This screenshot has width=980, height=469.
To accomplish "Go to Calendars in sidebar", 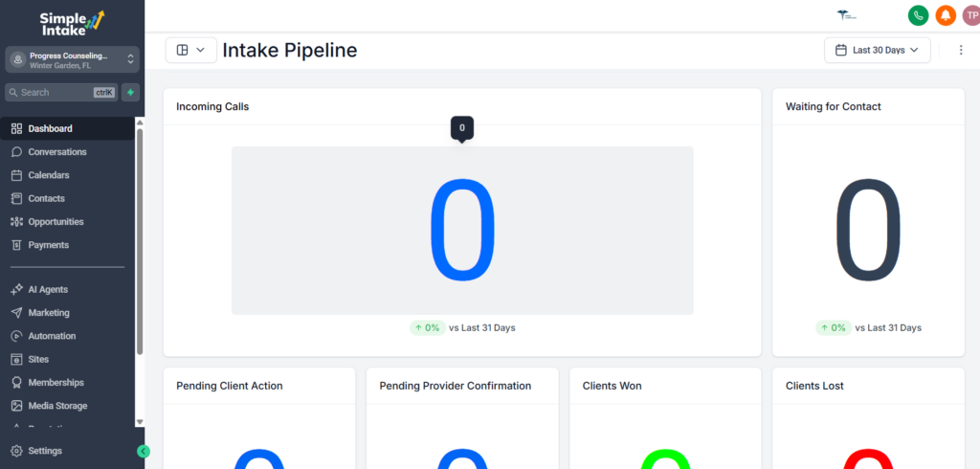I will click(48, 175).
